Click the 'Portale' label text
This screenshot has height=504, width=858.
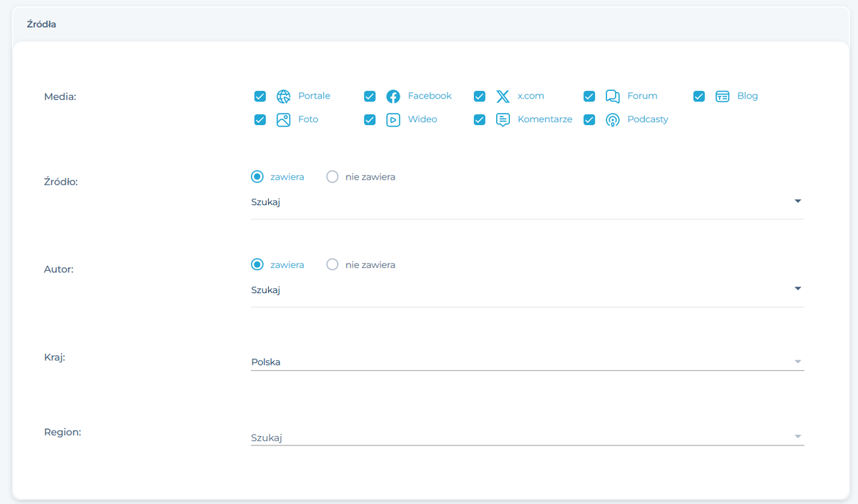coord(314,96)
